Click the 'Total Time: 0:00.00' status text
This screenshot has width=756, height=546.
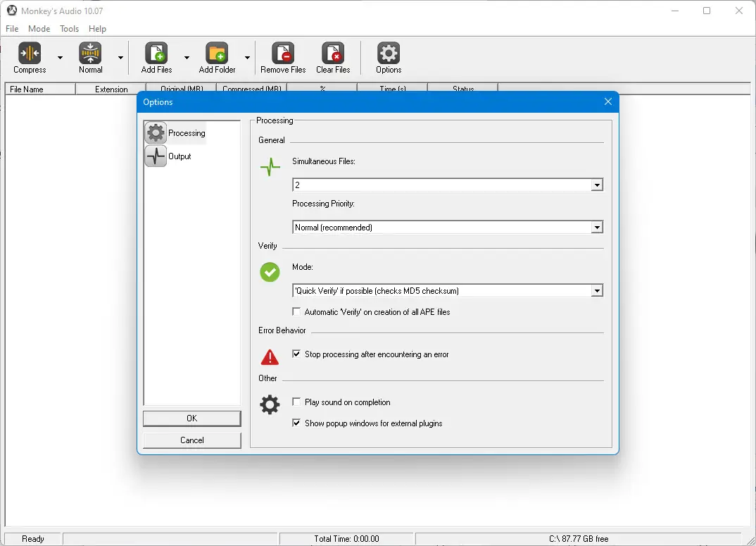point(346,539)
